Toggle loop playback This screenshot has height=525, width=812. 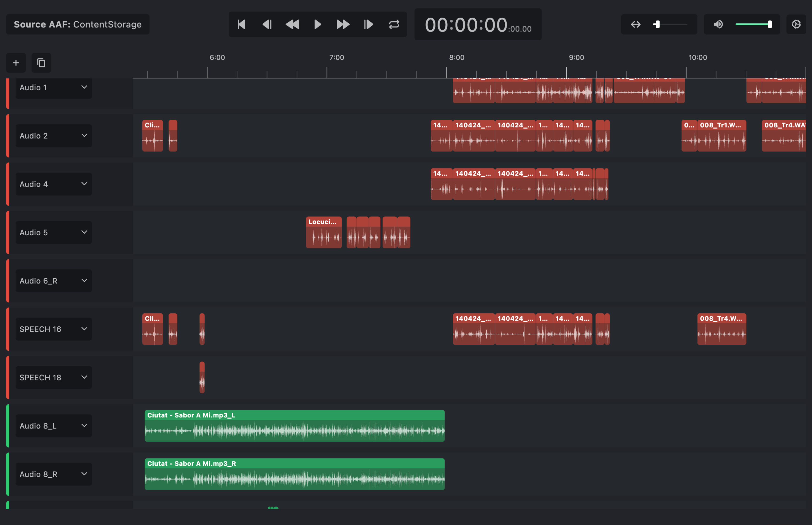tap(394, 24)
